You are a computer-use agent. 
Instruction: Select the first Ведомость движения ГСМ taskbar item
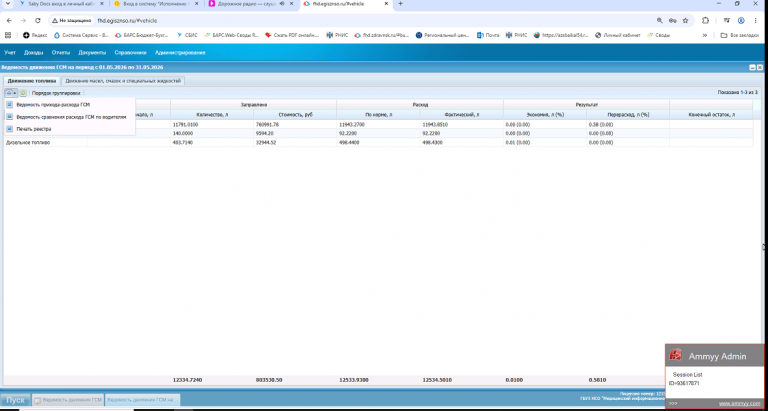coord(68,400)
